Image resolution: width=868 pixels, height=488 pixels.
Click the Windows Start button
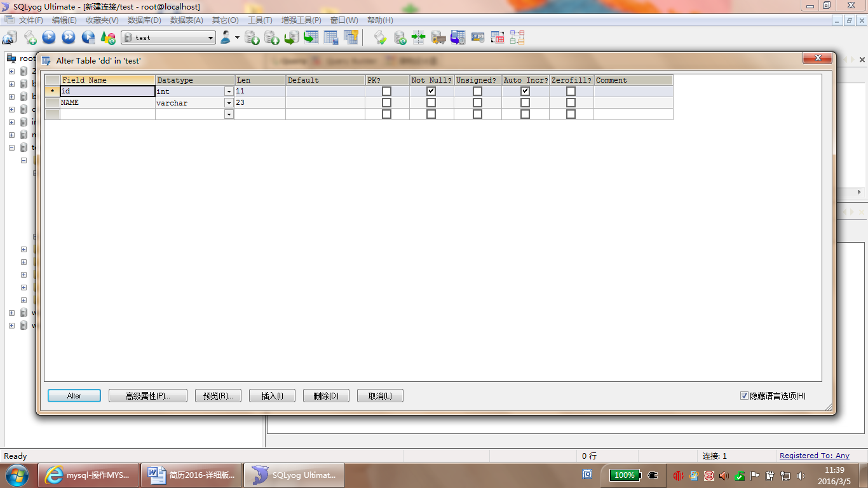pos(16,475)
